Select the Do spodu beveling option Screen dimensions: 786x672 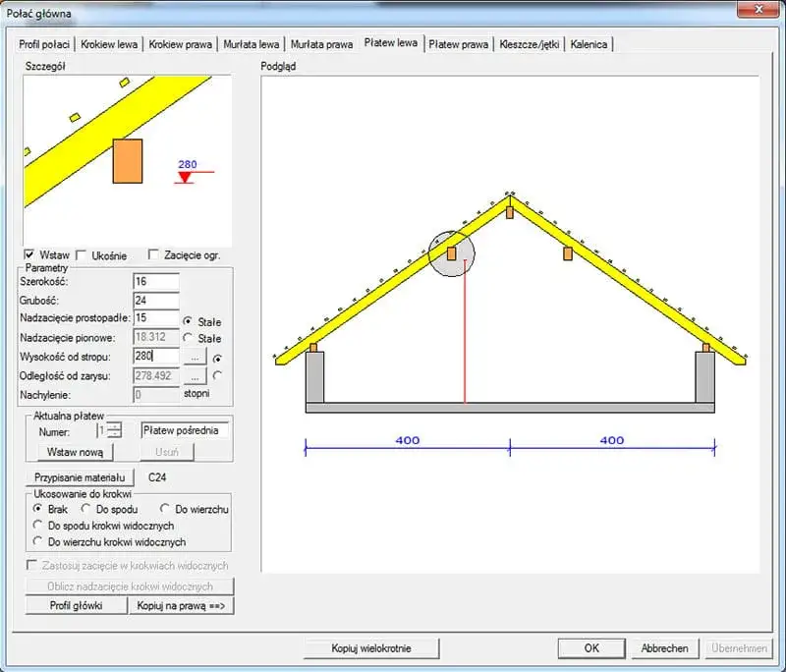85,509
